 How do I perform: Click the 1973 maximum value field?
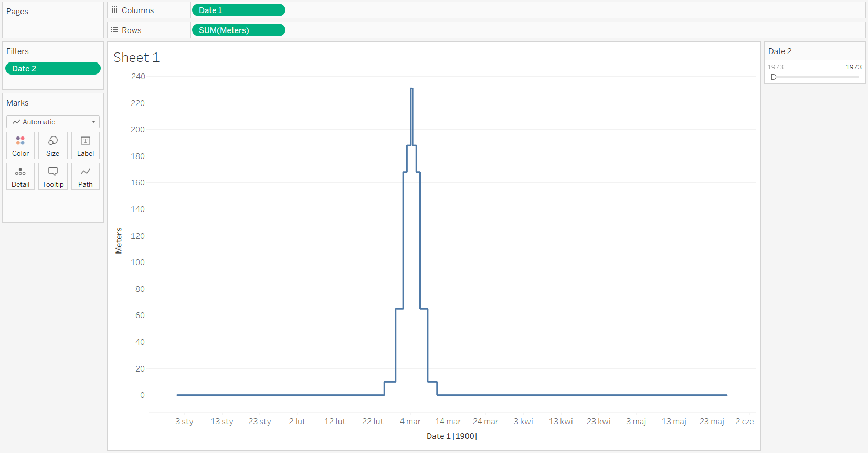click(853, 67)
